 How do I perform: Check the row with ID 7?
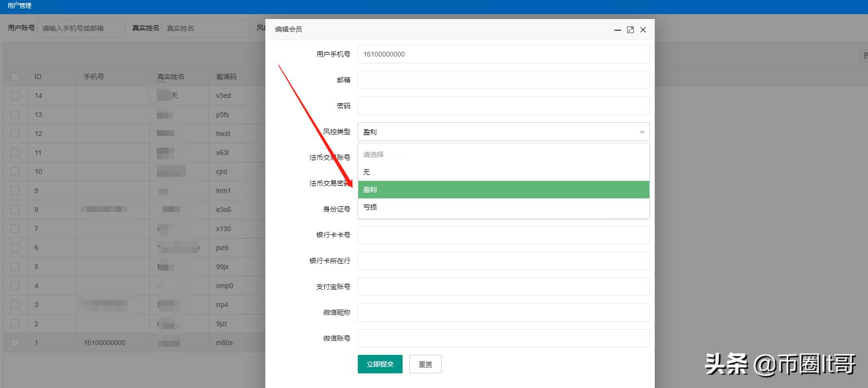(15, 229)
